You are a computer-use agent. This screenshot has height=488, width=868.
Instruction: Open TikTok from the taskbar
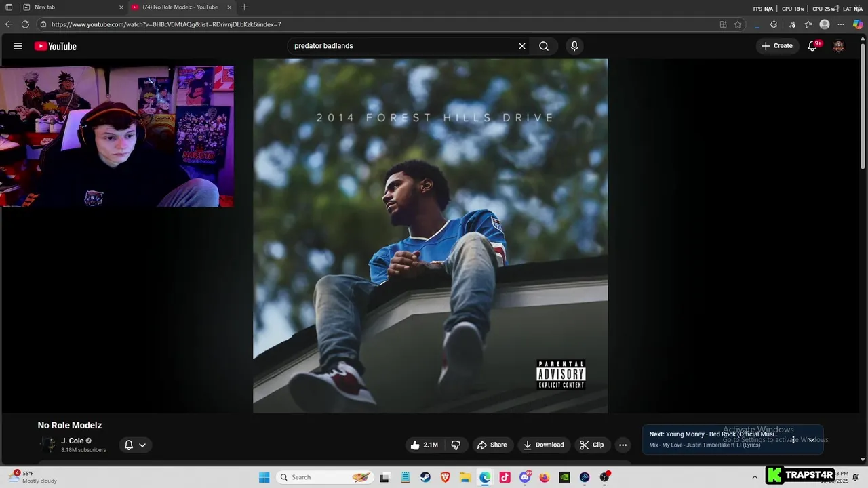(505, 477)
